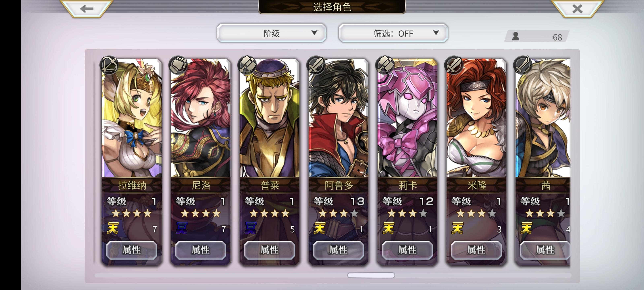Screen dimensions: 644x290
Task: Select the 普莱 character portrait
Action: 269,118
